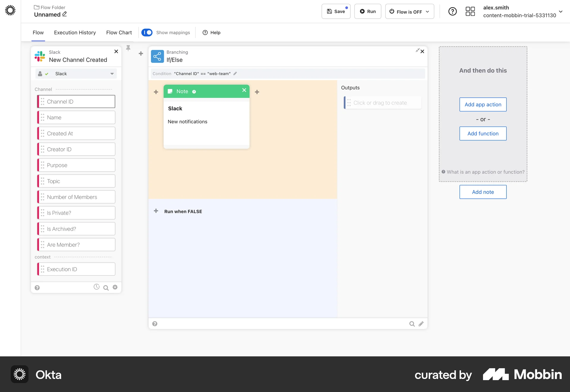Open execution history via clock icon
This screenshot has height=392, width=570.
[x=96, y=287]
